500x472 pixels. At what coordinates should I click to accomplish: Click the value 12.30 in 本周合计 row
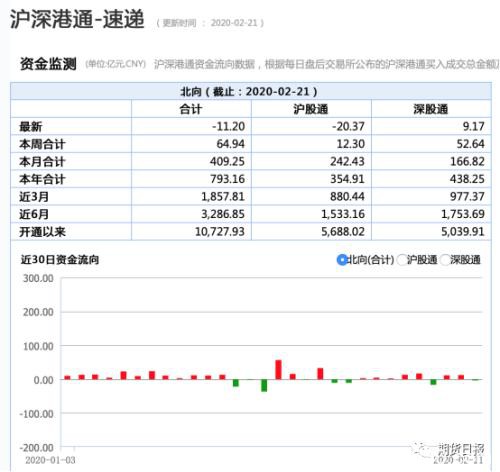click(351, 144)
